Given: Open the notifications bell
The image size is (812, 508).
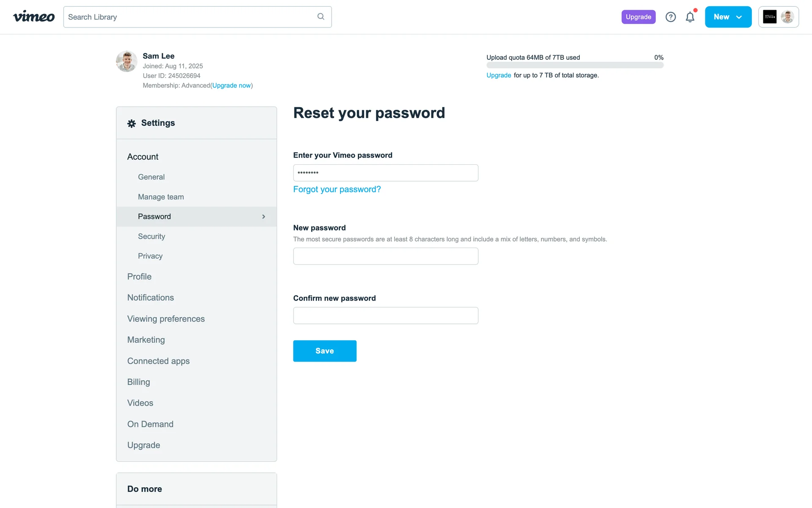Looking at the screenshot, I should click(690, 17).
